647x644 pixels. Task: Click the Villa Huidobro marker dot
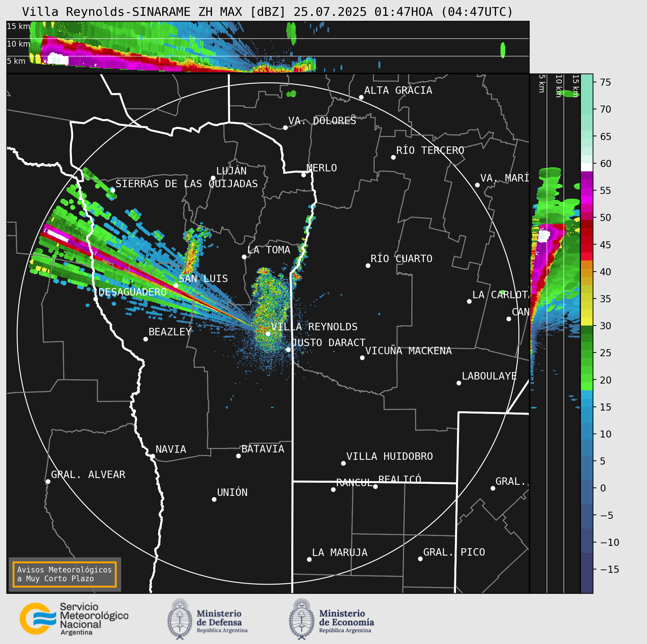point(343,463)
